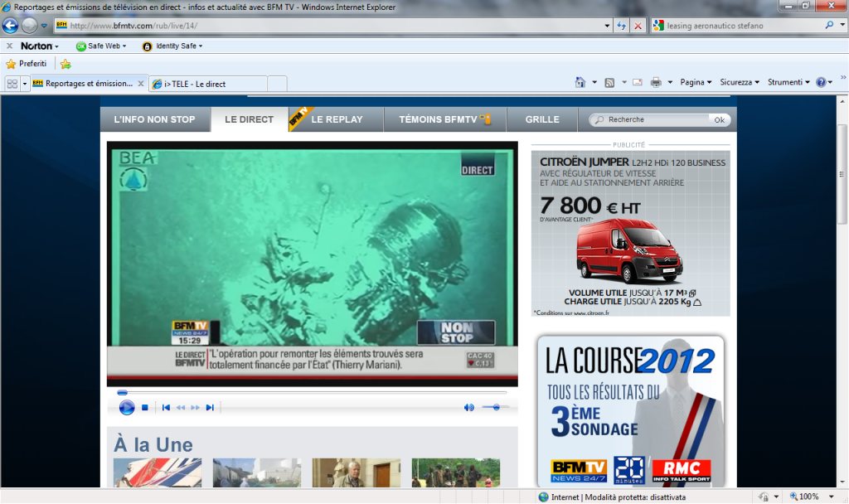Click the Rewind player button
This screenshot has height=504, width=849.
click(181, 408)
